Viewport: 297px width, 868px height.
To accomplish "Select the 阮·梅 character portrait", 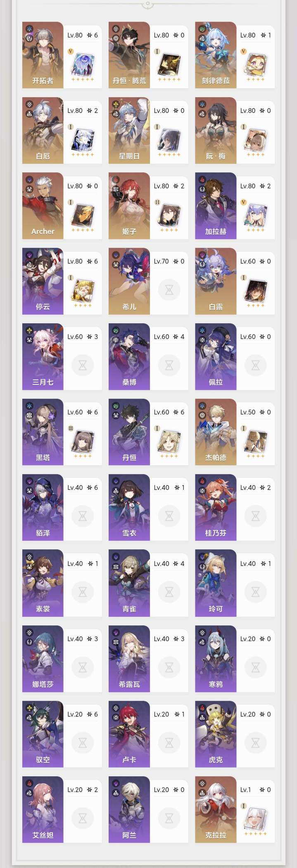I will (216, 130).
